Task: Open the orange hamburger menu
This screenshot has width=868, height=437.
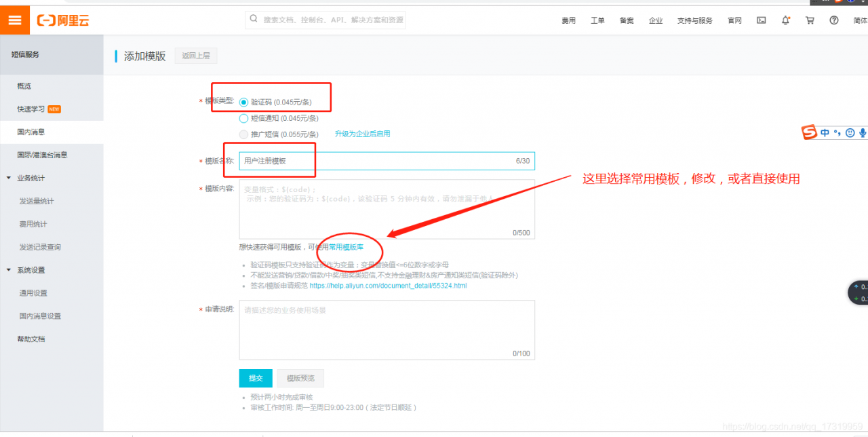Action: pyautogui.click(x=15, y=20)
